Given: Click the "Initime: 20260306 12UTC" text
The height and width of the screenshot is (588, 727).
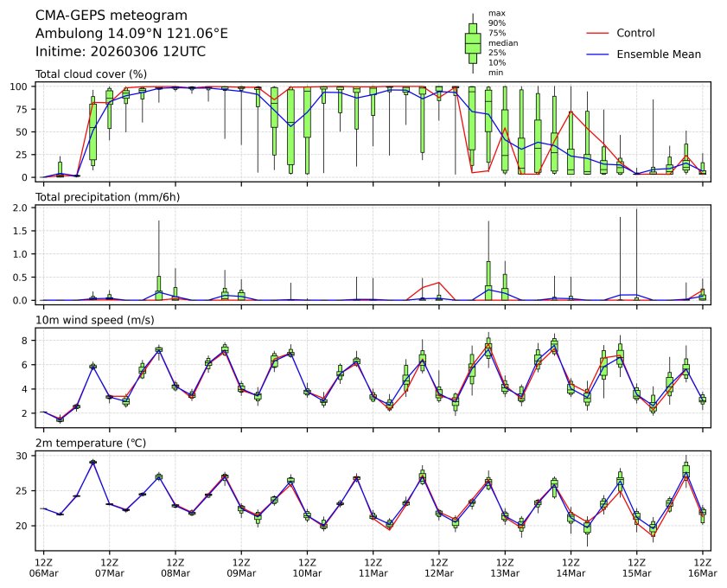Looking at the screenshot, I should pos(120,52).
